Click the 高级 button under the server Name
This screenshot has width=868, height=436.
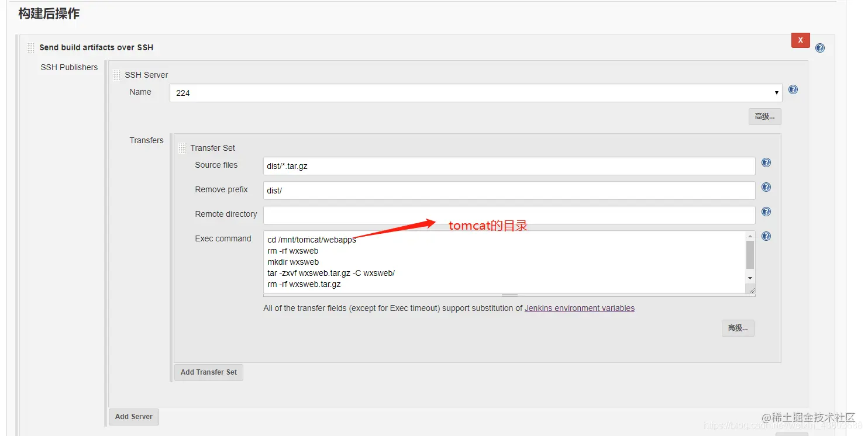coord(764,116)
